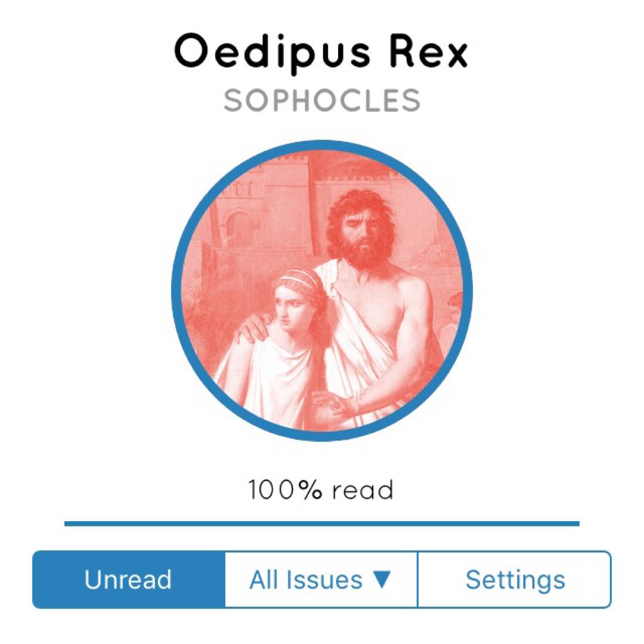Select the Unread segment
Viewport: 644px width, 644px height.
128,580
